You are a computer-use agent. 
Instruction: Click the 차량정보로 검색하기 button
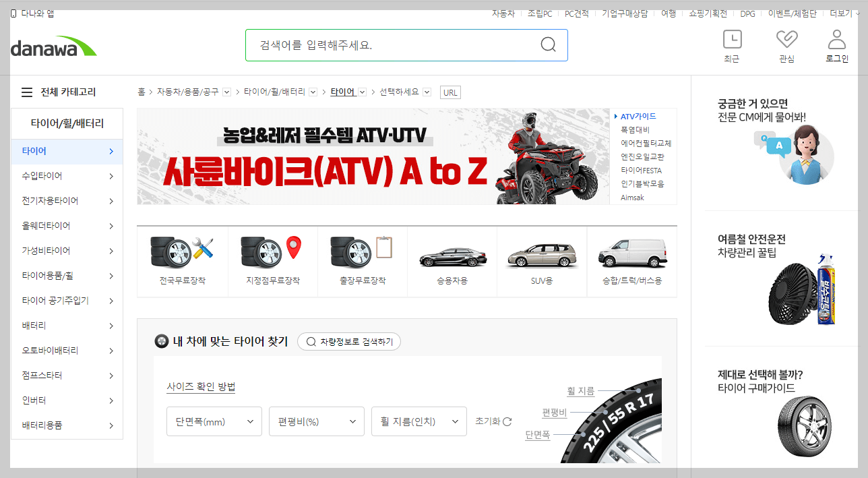348,341
